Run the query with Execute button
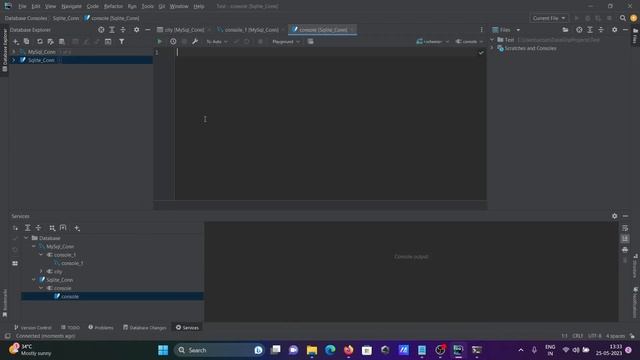This screenshot has width=640, height=360. coord(160,42)
